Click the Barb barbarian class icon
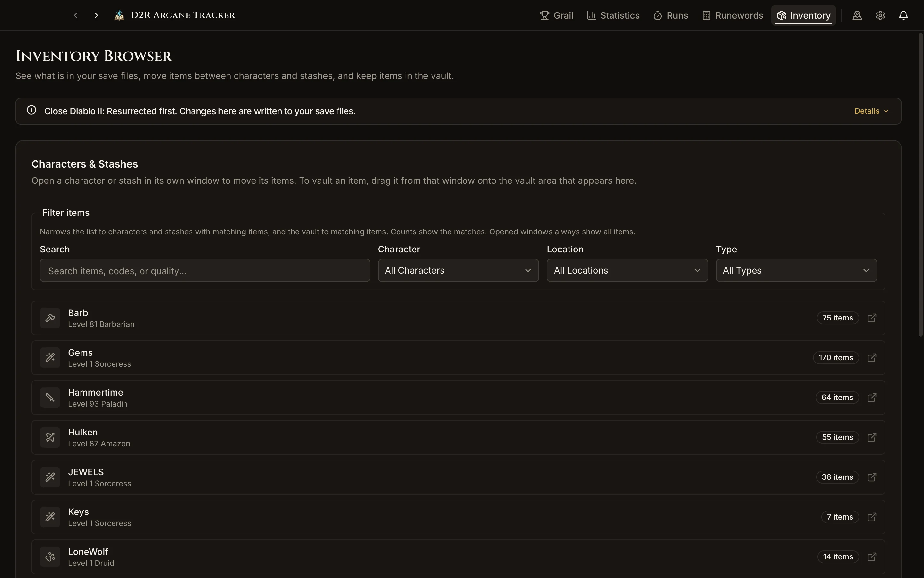924x578 pixels. pos(50,318)
